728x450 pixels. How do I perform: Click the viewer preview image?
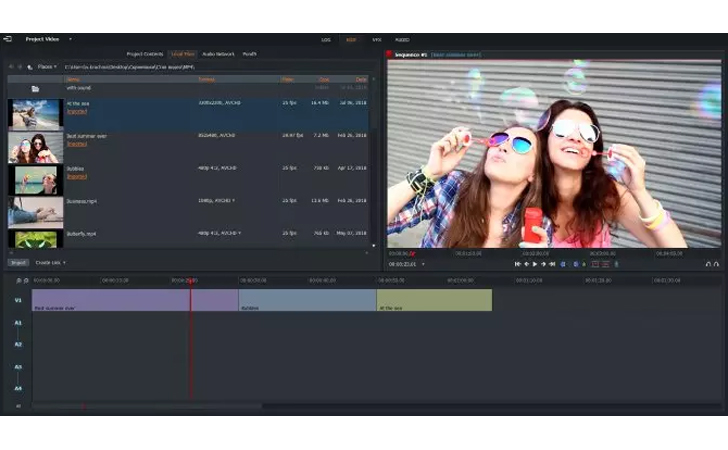click(554, 154)
